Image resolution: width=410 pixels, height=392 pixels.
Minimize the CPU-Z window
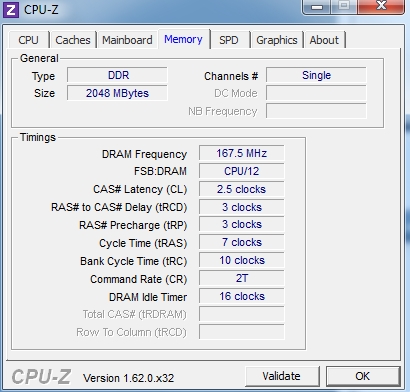click(316, 7)
